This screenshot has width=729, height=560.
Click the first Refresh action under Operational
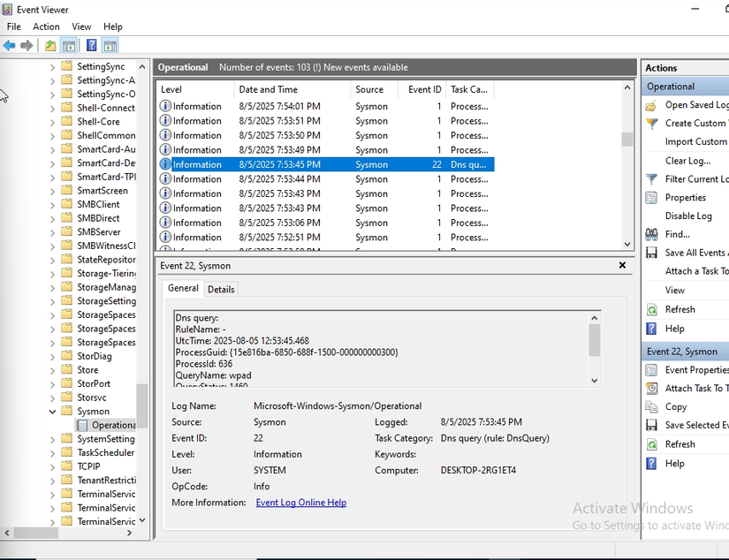(680, 309)
